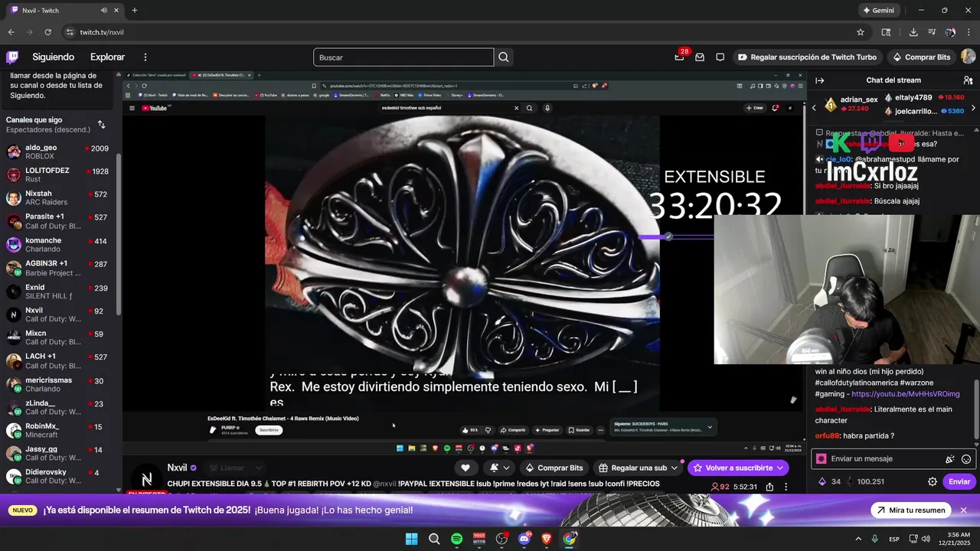Open Discord from the taskbar
The width and height of the screenshot is (980, 551).
(524, 539)
